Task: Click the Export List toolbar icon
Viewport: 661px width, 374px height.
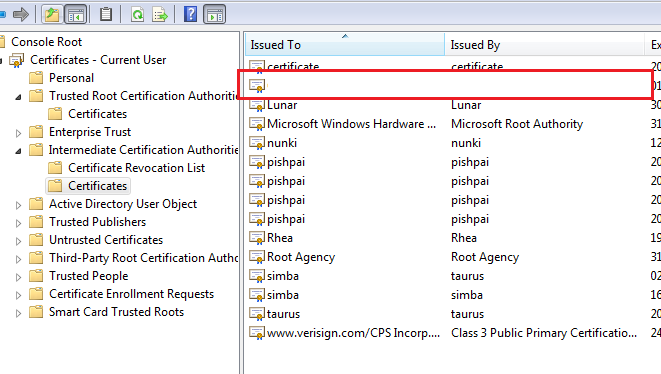Action: 160,14
